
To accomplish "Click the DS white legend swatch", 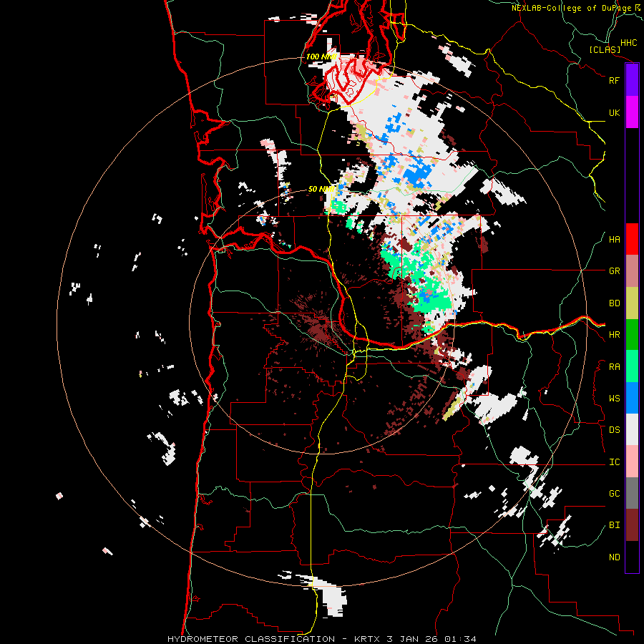I will 632,429.
